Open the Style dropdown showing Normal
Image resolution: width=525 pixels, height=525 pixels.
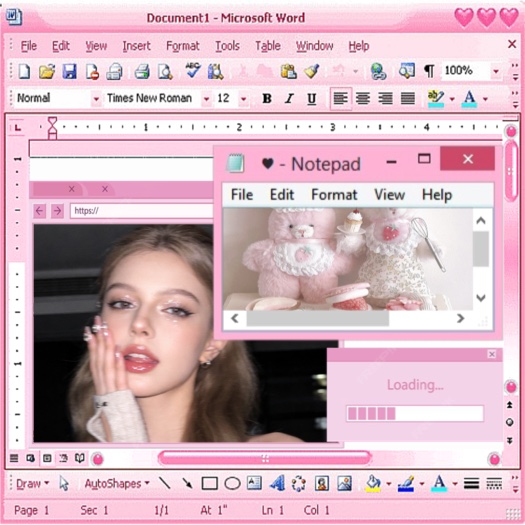[96, 99]
